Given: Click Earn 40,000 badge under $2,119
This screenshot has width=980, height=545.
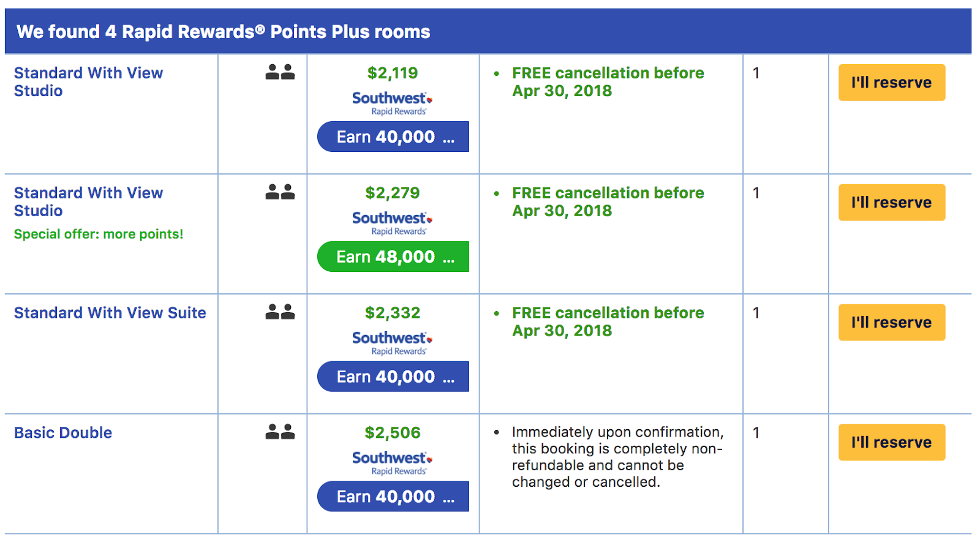Looking at the screenshot, I should pyautogui.click(x=393, y=137).
